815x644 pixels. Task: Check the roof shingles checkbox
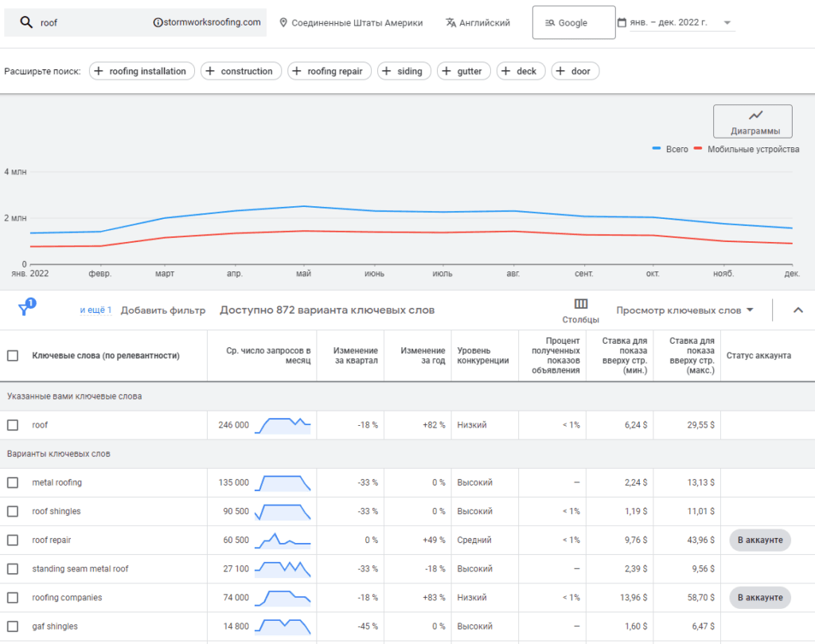pos(13,511)
